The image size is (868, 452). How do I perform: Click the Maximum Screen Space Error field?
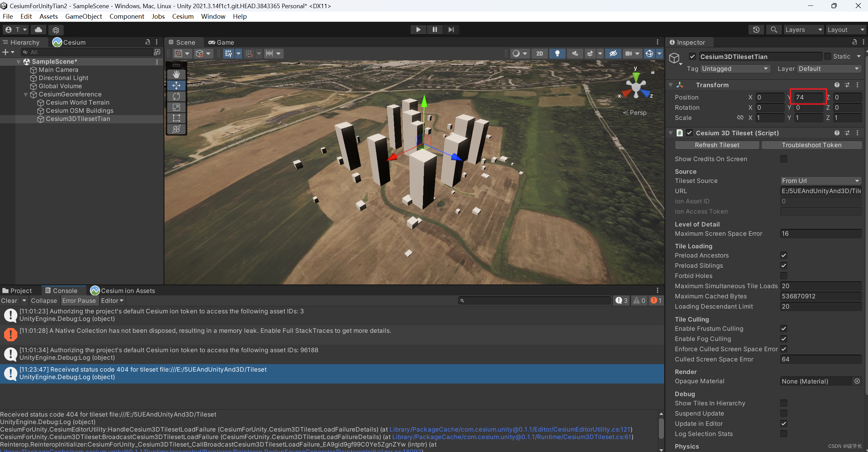click(820, 234)
